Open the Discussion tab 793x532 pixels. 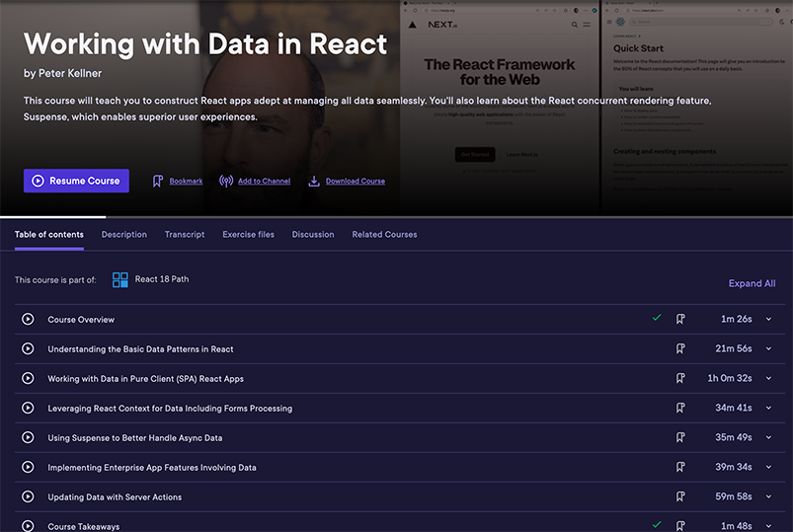313,235
